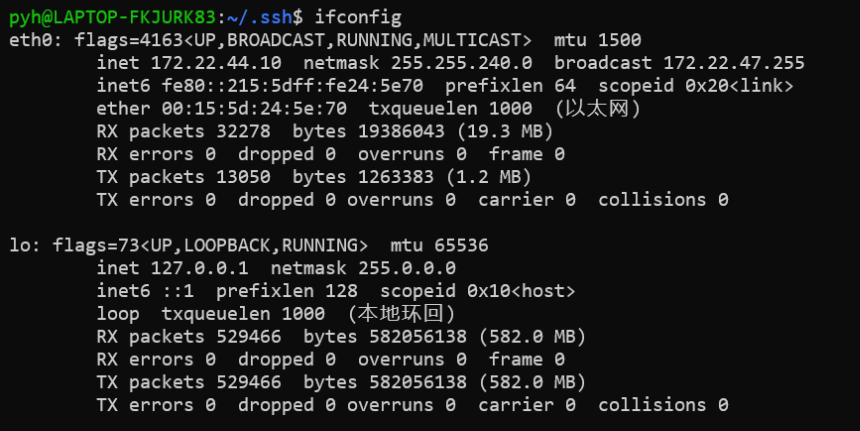The image size is (860, 431).
Task: Click the eth0 mtu value 1500
Action: [623, 40]
